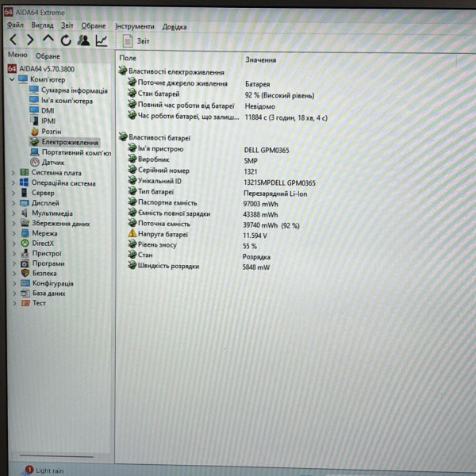Switch to the Меню sidebar tab

[x=17, y=55]
